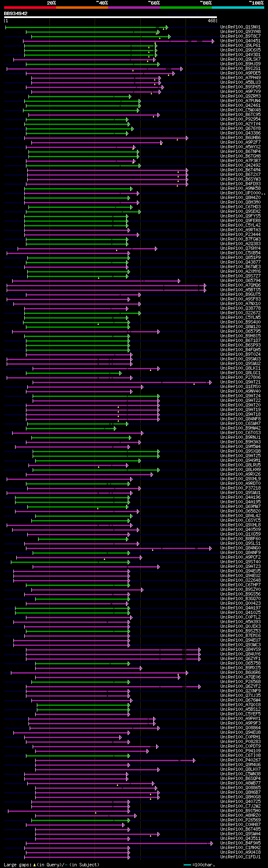Select hit label UniRef100_Q93YH8

click(x=240, y=31)
